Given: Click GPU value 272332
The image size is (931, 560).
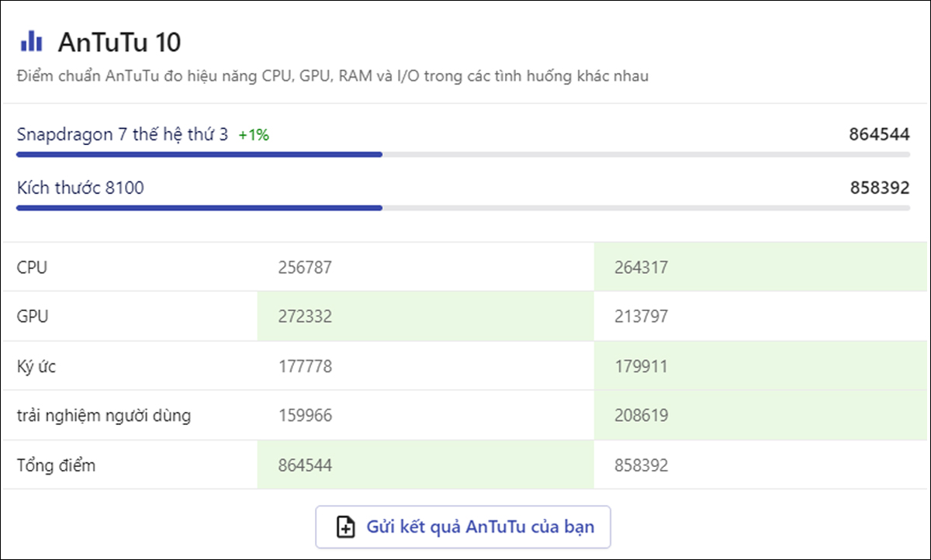Looking at the screenshot, I should [305, 317].
